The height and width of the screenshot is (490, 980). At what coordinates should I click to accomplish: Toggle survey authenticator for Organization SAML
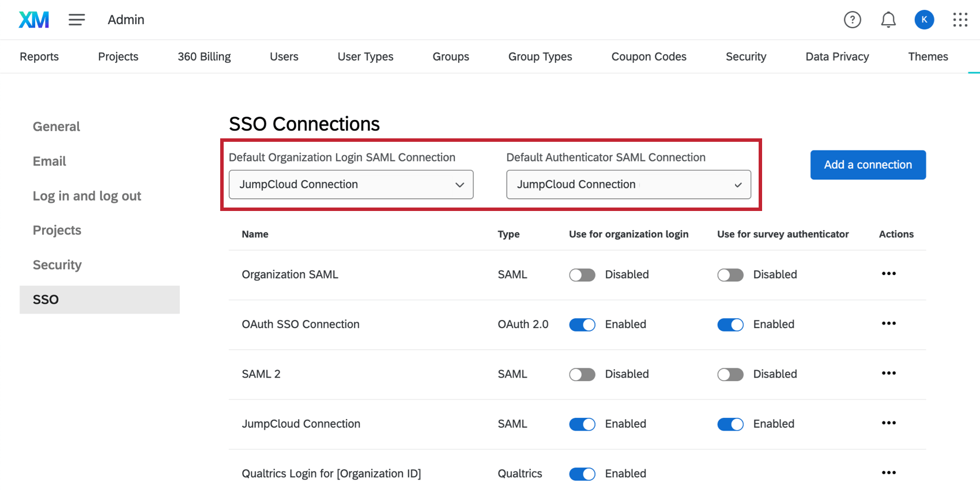point(730,275)
